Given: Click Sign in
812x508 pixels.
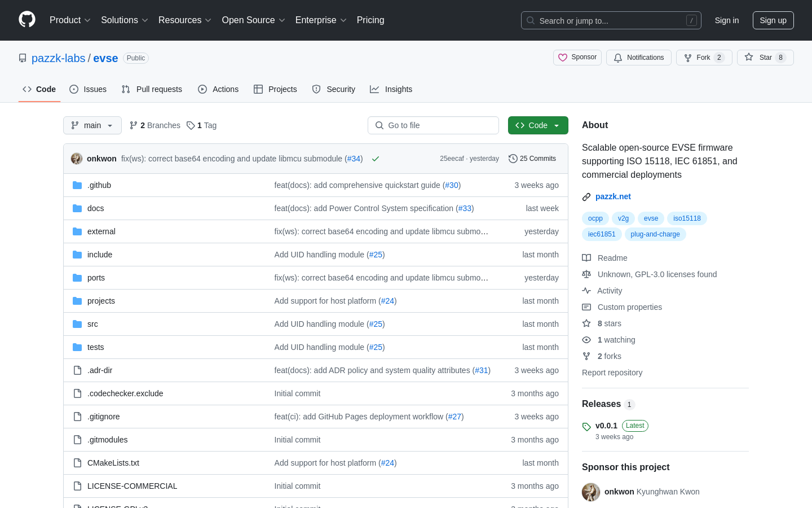Looking at the screenshot, I should pos(727,20).
